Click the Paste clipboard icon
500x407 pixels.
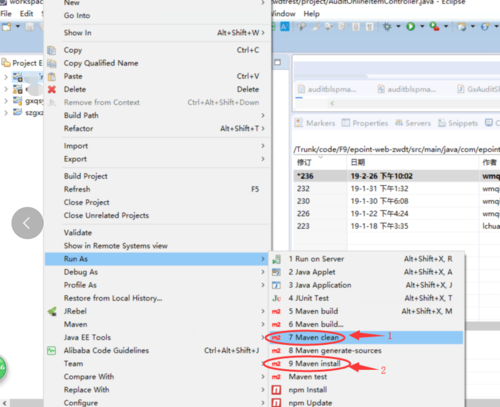click(52, 77)
